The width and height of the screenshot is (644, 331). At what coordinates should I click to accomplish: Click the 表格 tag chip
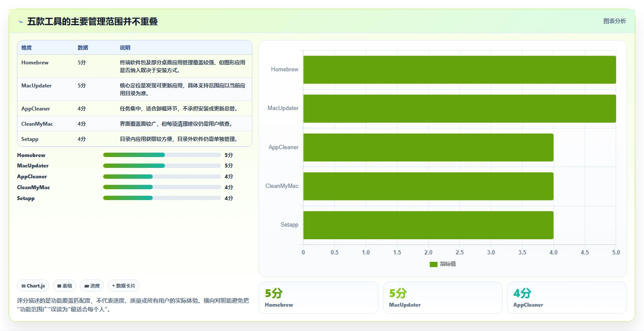tap(64, 286)
